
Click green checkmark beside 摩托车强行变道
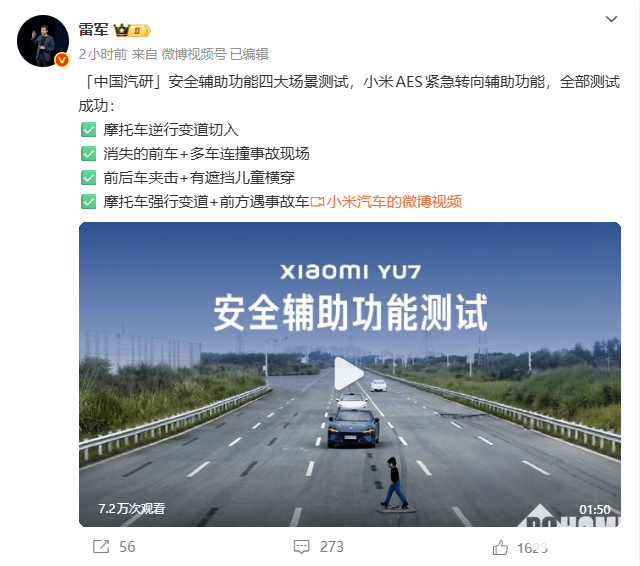coord(89,202)
